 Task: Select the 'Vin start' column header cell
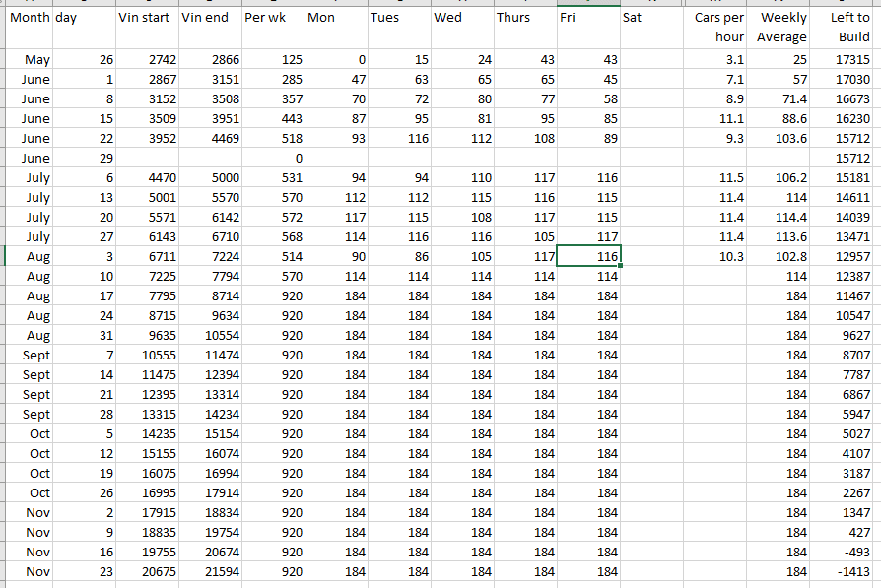point(145,18)
